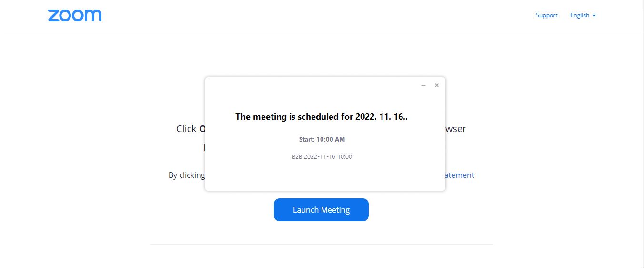Click the caret arrow beside English
Viewport: 644px width, 268px height.
pos(594,16)
